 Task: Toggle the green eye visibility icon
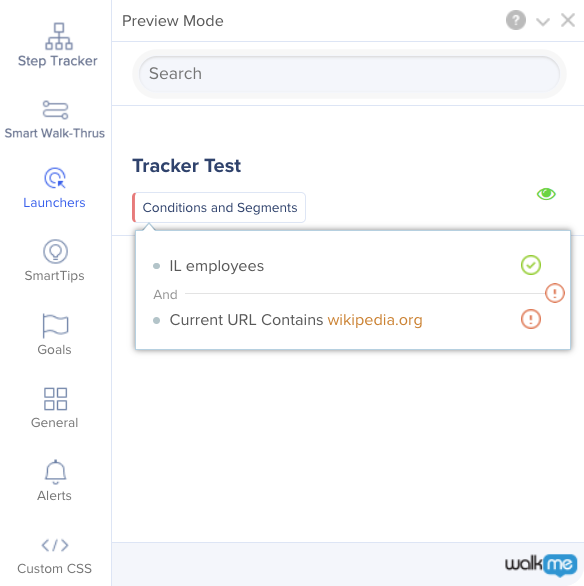(x=546, y=194)
